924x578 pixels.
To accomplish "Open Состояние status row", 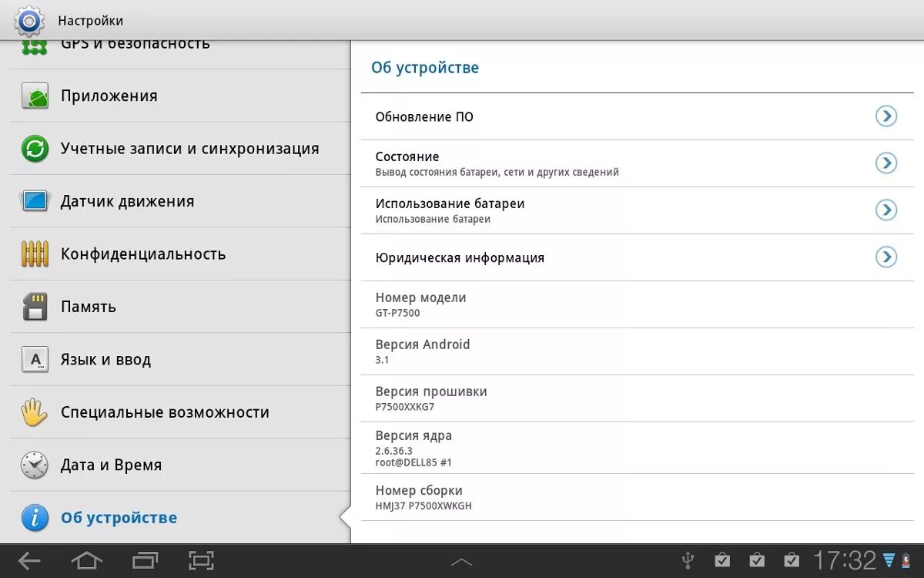I will click(637, 163).
